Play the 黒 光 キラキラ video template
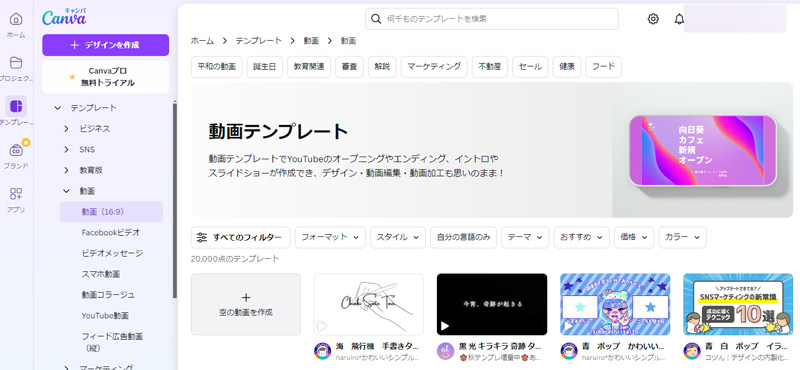800x370 pixels. tap(445, 326)
